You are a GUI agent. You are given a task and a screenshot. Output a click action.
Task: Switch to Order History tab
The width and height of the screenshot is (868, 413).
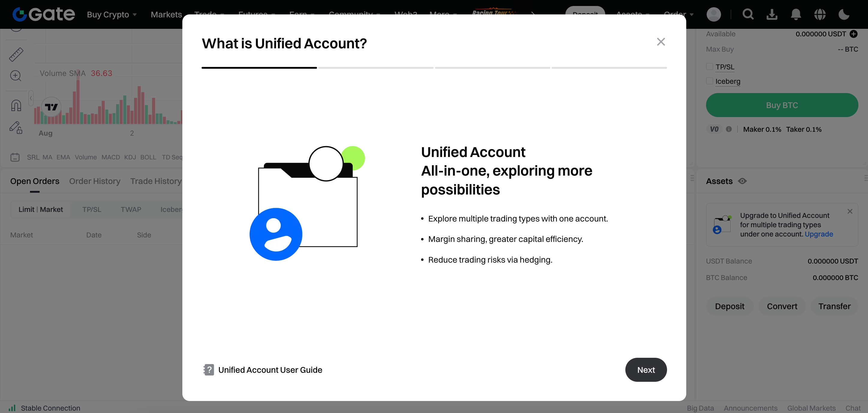click(x=95, y=181)
